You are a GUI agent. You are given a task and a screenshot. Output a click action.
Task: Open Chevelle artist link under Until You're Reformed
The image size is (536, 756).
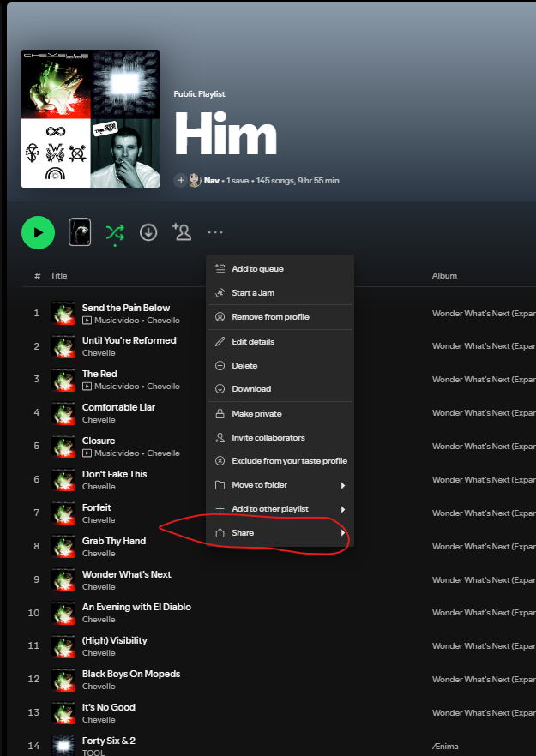tap(99, 353)
